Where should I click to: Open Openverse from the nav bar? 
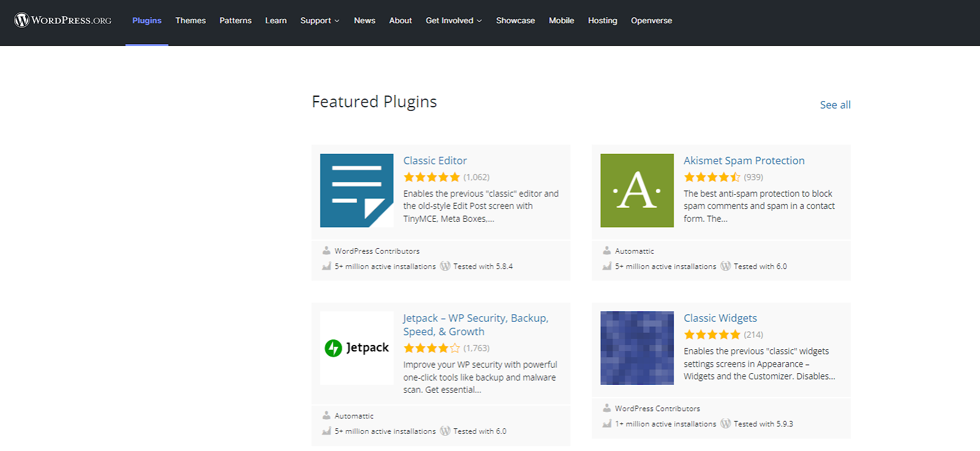point(652,20)
